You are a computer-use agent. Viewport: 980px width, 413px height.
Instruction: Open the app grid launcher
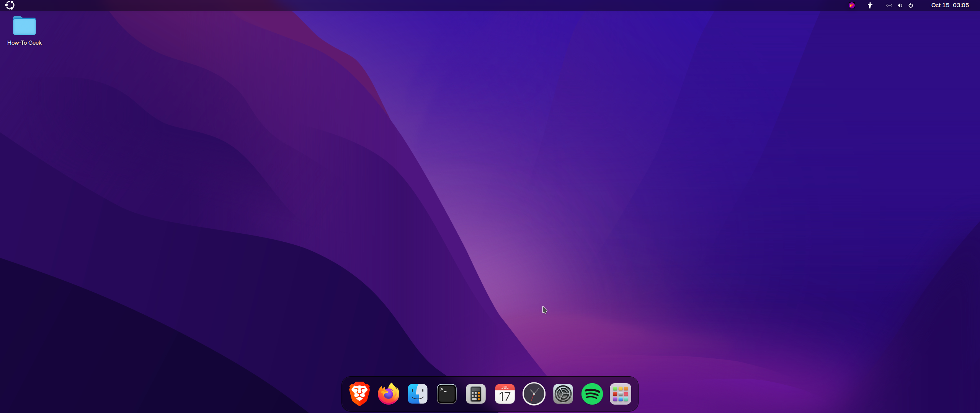[x=620, y=393]
